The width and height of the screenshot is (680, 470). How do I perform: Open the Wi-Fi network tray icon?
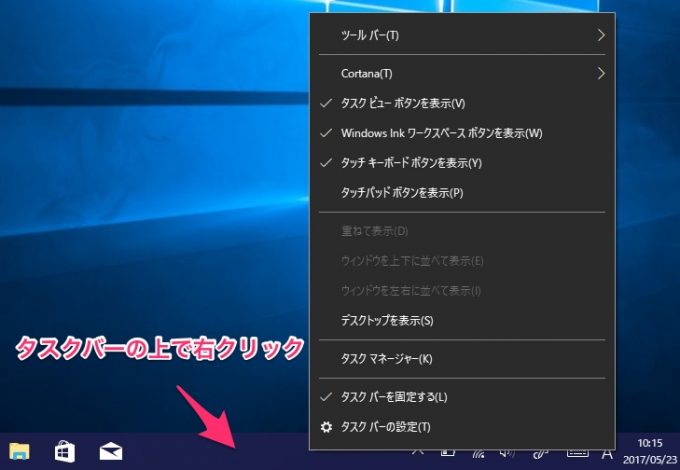478,454
